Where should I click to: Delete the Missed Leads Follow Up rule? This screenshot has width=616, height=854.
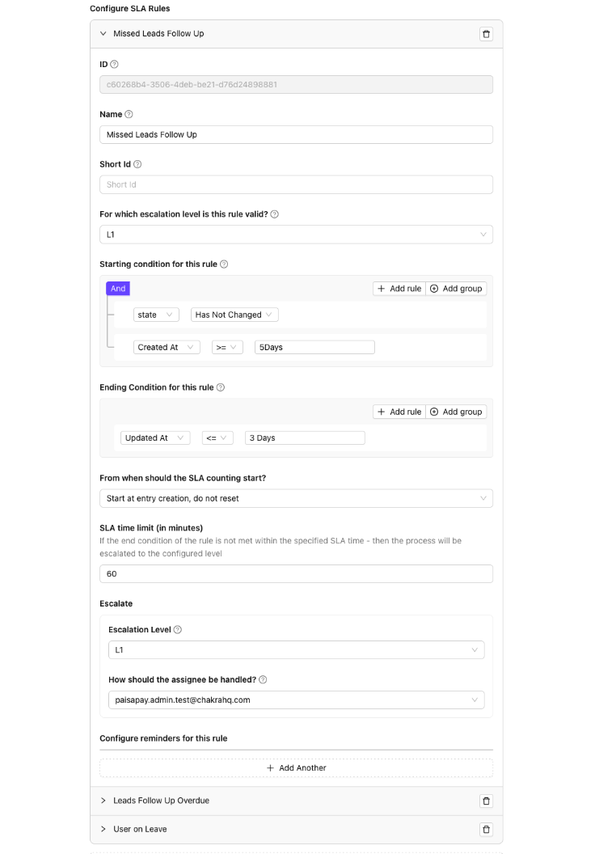coord(486,34)
